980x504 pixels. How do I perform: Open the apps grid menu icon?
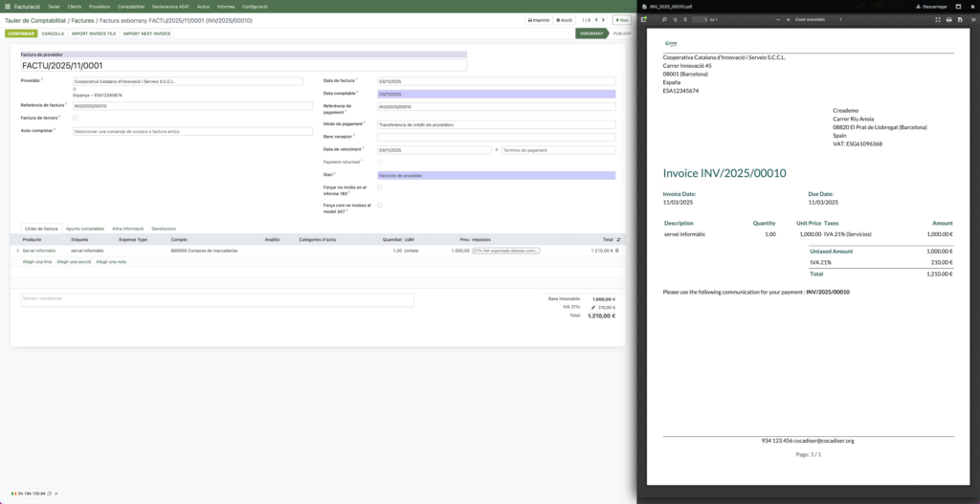tap(8, 6)
